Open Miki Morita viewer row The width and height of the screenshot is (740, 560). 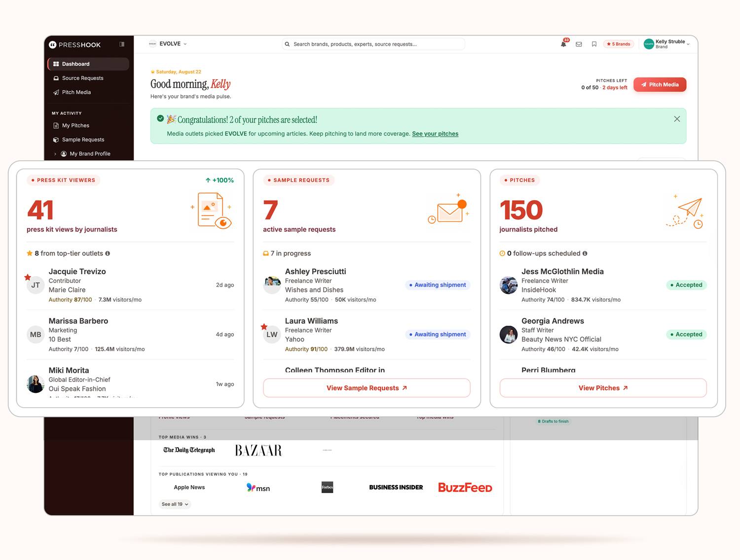(130, 382)
